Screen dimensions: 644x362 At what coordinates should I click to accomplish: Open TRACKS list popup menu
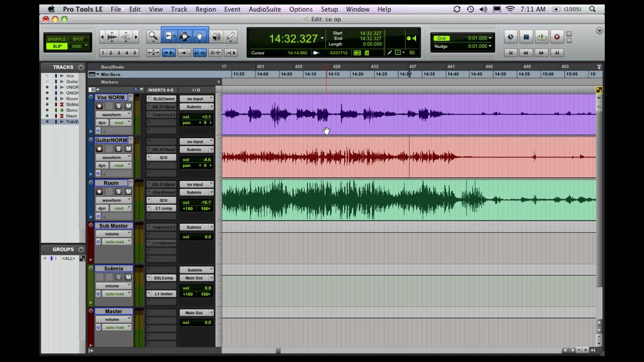pos(81,67)
